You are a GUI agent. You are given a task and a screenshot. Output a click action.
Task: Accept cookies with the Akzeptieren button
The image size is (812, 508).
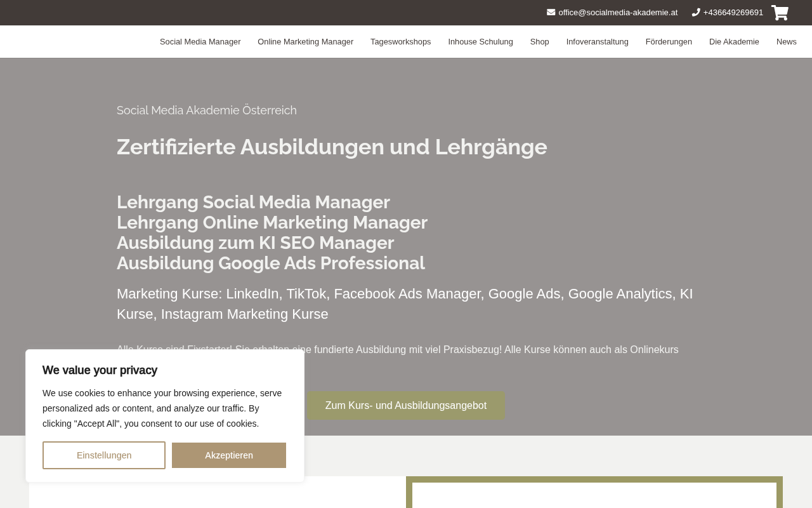point(229,455)
